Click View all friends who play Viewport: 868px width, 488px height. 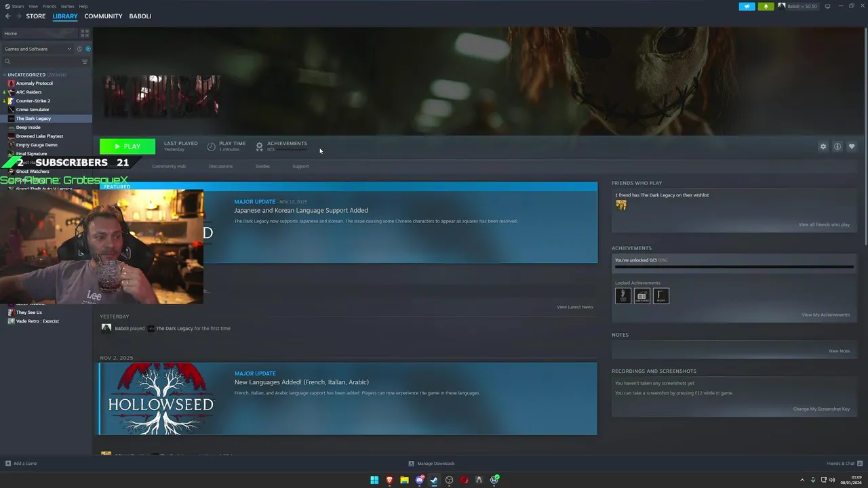click(824, 224)
